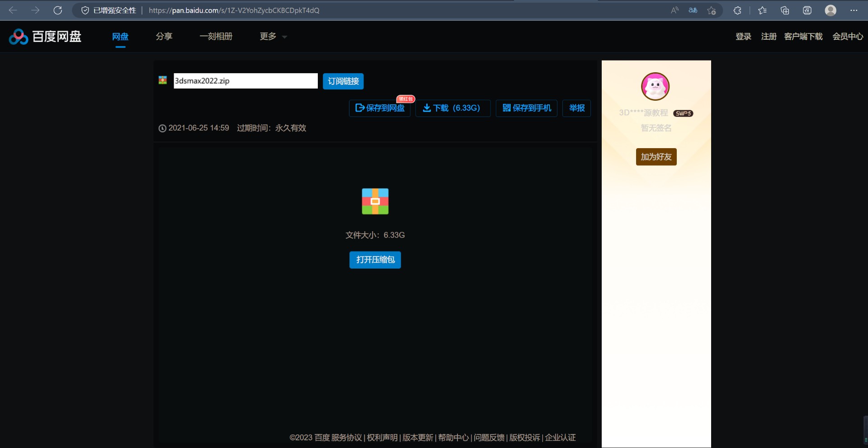Click the 3dsmax2022.zip filename field

(245, 81)
